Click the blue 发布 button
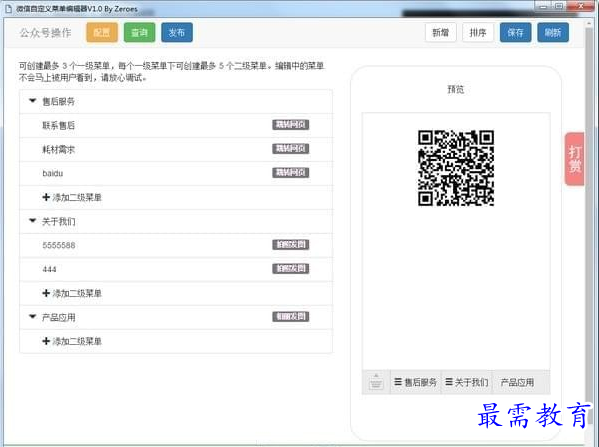 (177, 32)
